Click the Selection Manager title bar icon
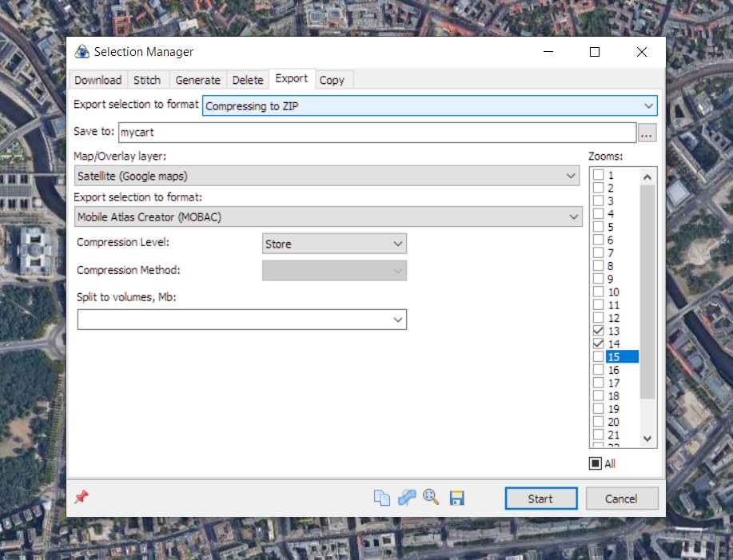The image size is (733, 560). (82, 52)
